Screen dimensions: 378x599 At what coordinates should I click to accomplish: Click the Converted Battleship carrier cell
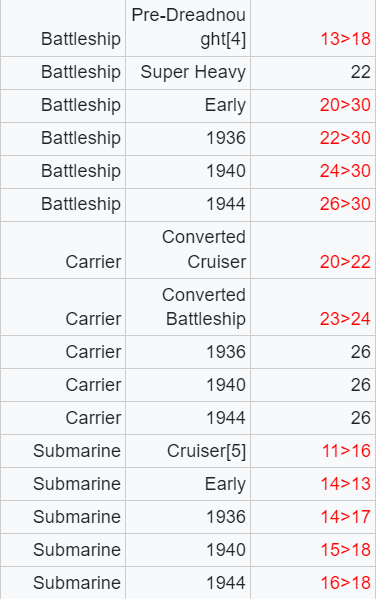188,307
